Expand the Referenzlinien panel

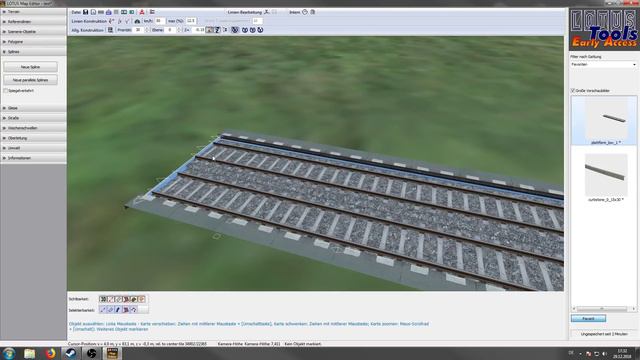click(x=33, y=22)
